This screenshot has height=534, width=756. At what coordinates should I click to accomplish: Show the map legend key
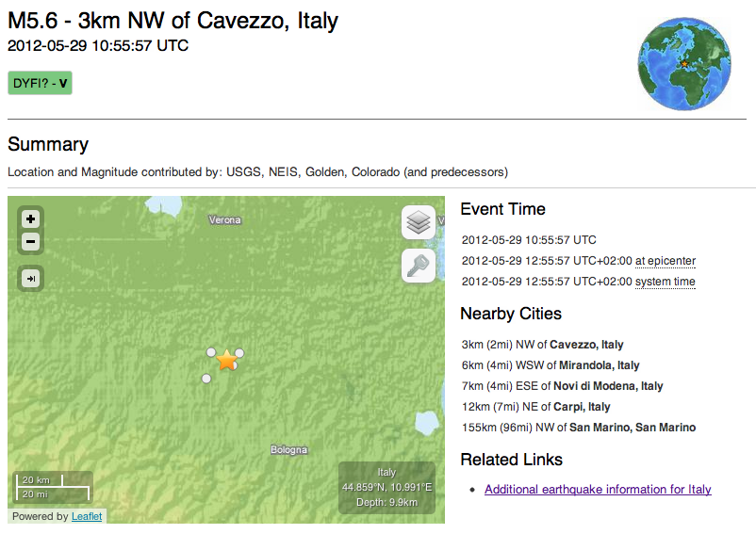pyautogui.click(x=419, y=266)
